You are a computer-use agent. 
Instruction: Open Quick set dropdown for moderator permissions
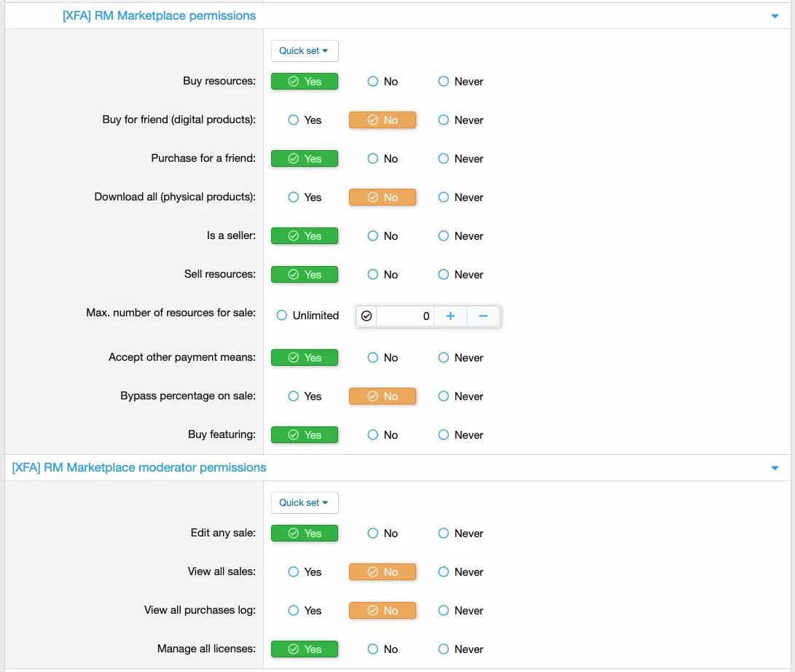point(305,503)
